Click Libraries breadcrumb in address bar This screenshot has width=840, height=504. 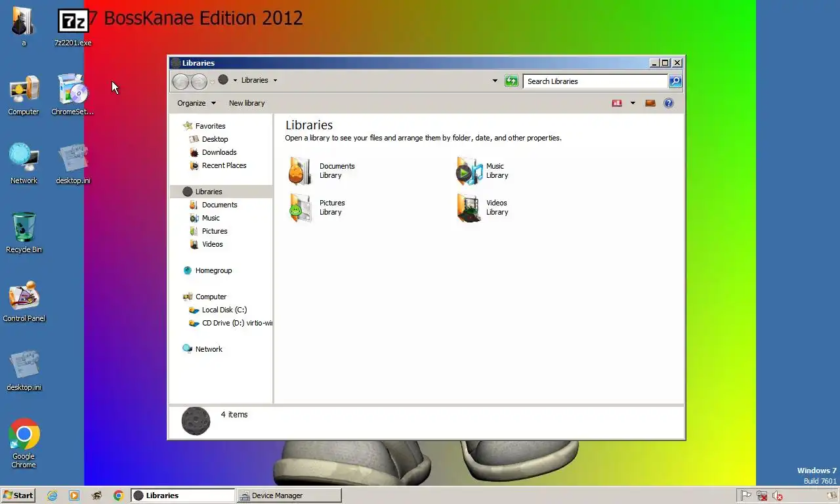[x=255, y=80]
